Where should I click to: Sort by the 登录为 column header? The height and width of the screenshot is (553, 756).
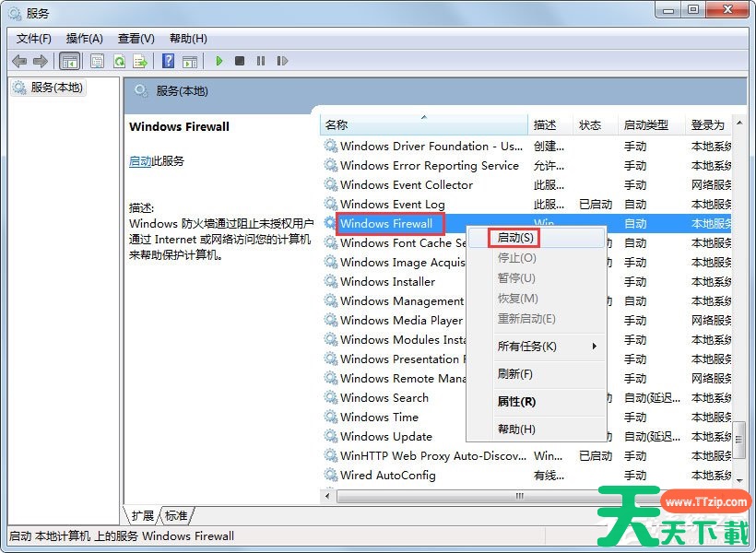tap(709, 124)
